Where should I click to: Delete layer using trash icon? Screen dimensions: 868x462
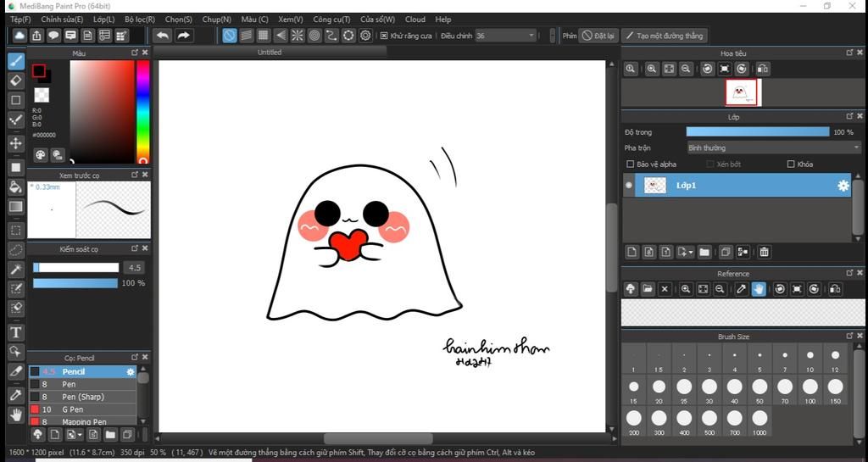coord(764,252)
